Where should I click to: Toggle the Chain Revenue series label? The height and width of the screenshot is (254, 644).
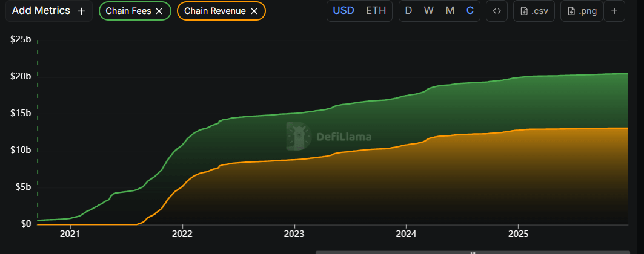(215, 11)
